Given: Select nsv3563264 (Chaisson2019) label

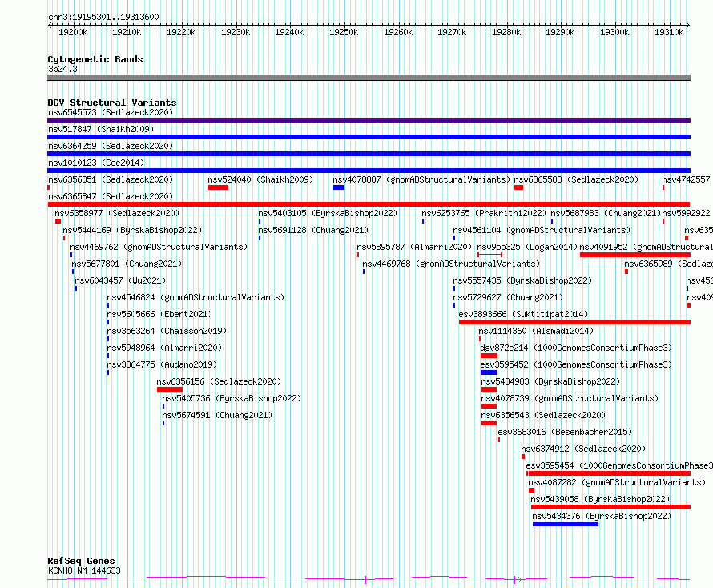Looking at the screenshot, I should click(167, 331).
